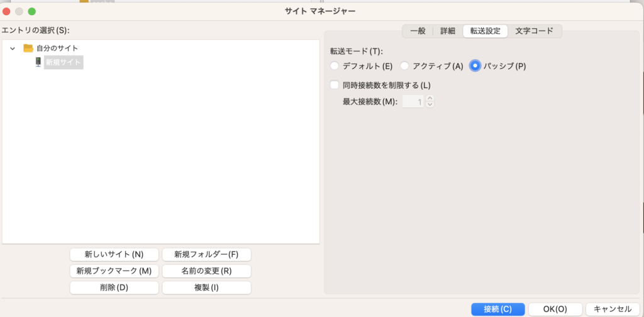The image size is (644, 317).
Task: Click the 新しいサイト button
Action: pyautogui.click(x=114, y=255)
